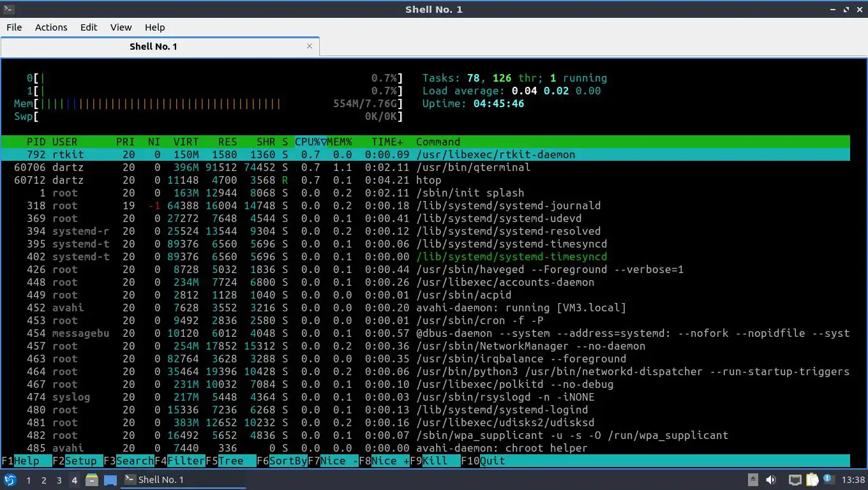Image resolution: width=868 pixels, height=490 pixels.
Task: Sort by the RES column header
Action: pos(228,142)
